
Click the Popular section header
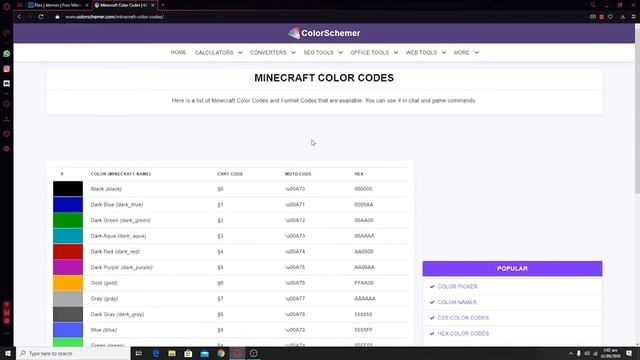tap(512, 269)
